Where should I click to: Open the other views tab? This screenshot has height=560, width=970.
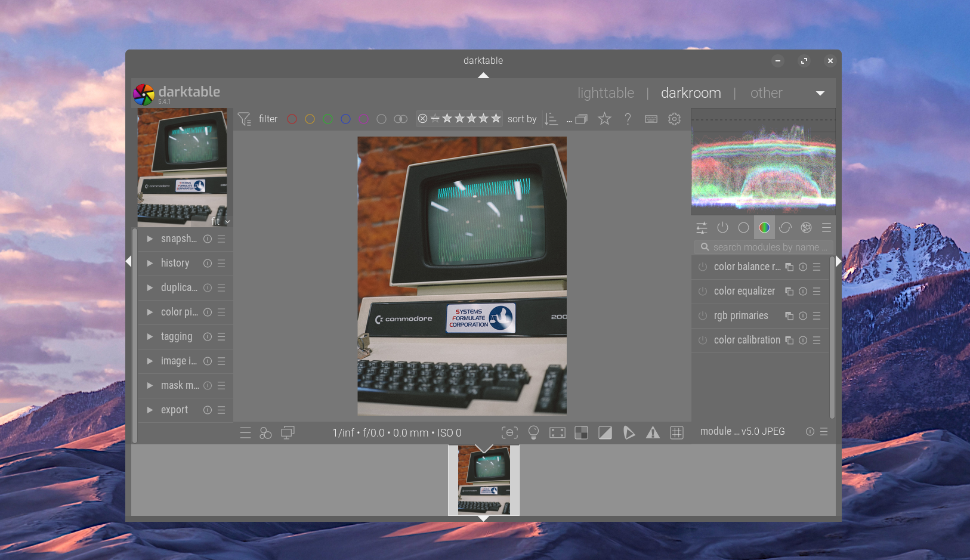click(x=766, y=93)
